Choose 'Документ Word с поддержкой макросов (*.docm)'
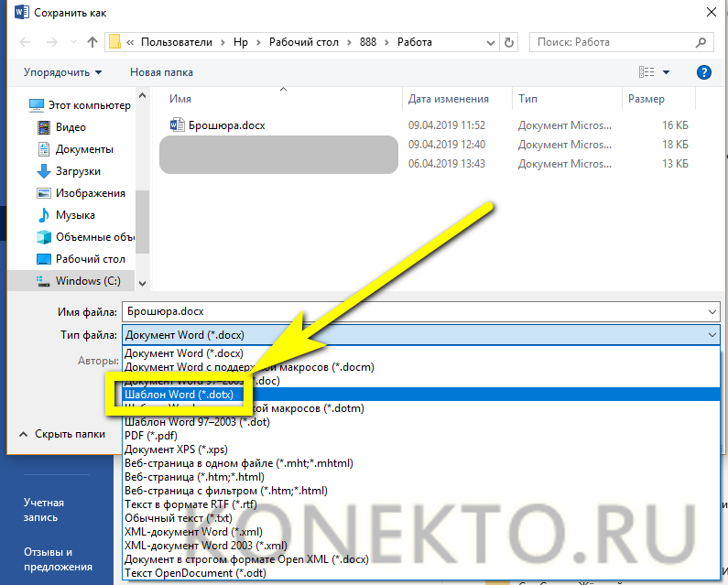The height and width of the screenshot is (585, 728). (421, 367)
